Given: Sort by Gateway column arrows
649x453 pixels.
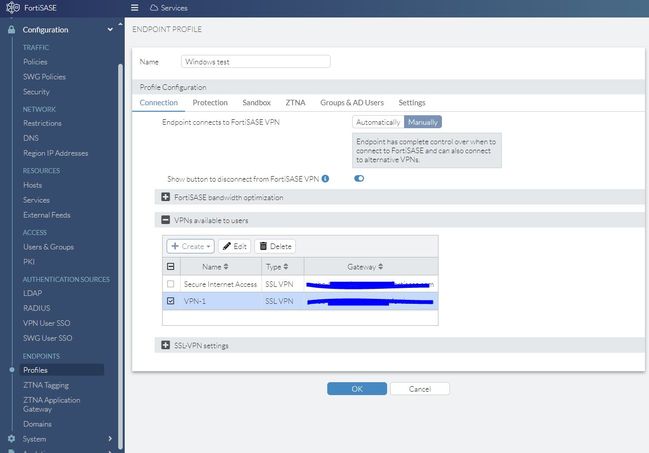Looking at the screenshot, I should coord(380,267).
